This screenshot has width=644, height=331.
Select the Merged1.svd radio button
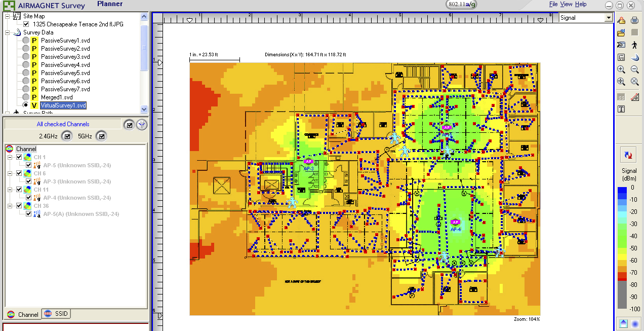(26, 97)
